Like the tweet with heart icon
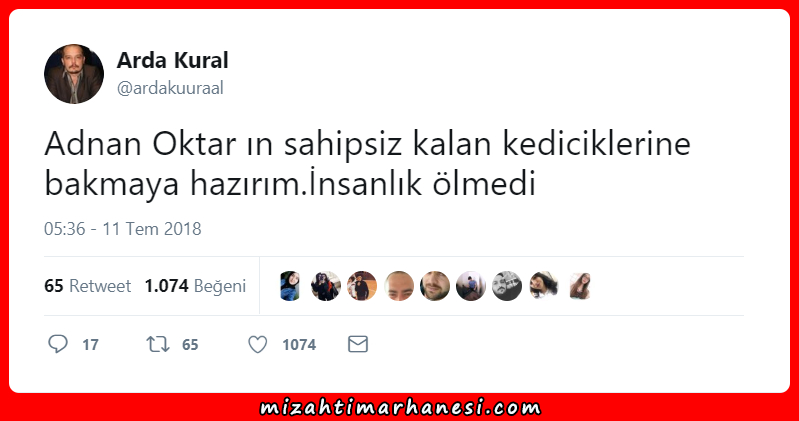This screenshot has width=799, height=421. (257, 345)
